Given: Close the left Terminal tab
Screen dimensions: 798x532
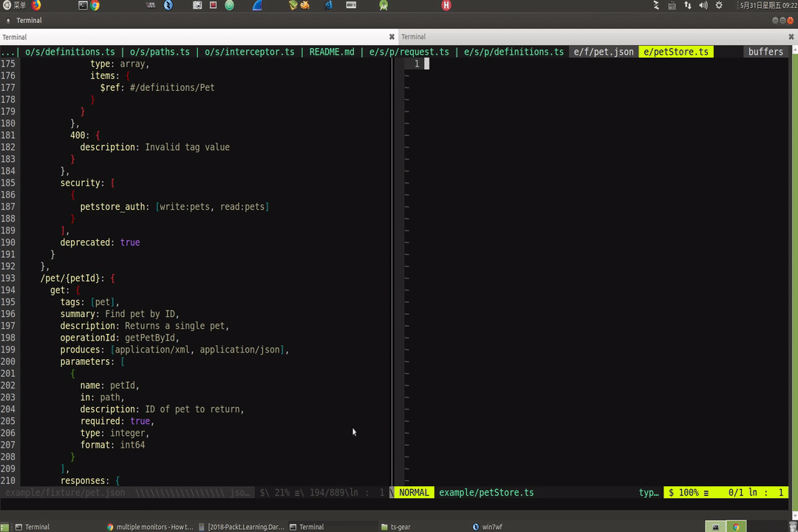Looking at the screenshot, I should tap(392, 37).
